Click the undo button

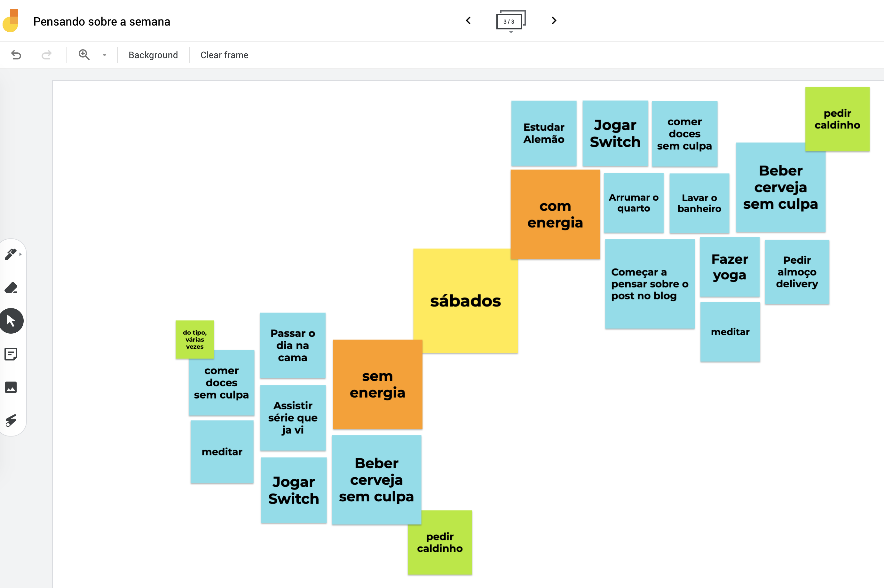(17, 54)
